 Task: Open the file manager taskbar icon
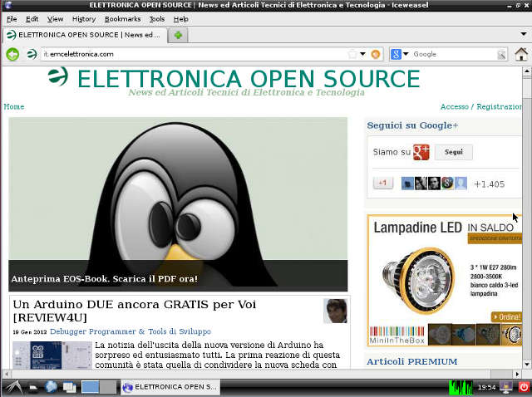(33, 388)
